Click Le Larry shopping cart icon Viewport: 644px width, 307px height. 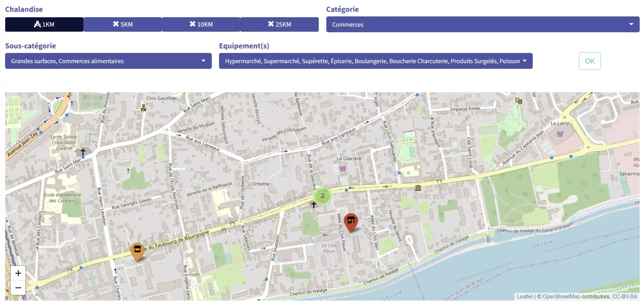(560, 134)
